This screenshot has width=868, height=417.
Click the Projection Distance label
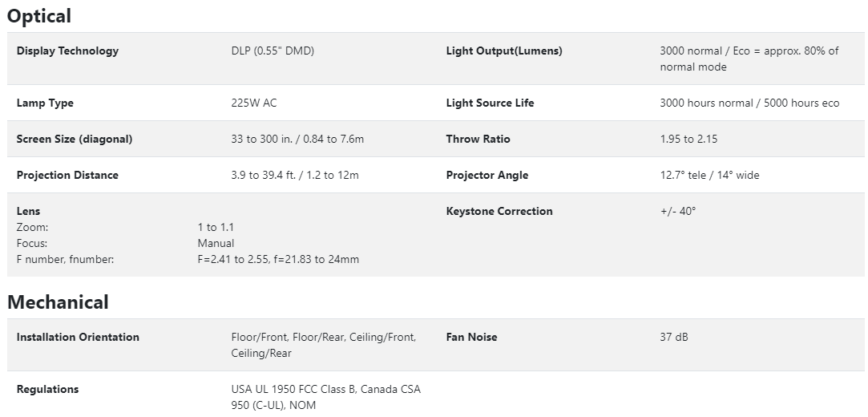point(67,175)
